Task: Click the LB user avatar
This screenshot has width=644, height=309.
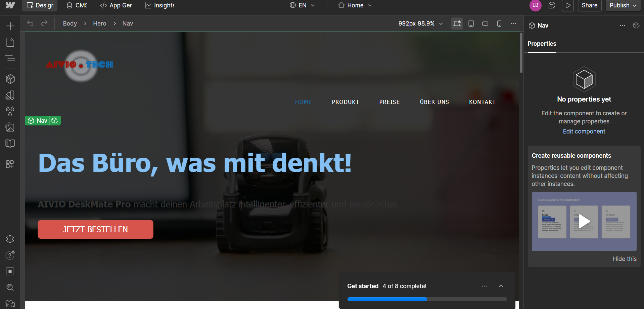Action: pos(536,5)
